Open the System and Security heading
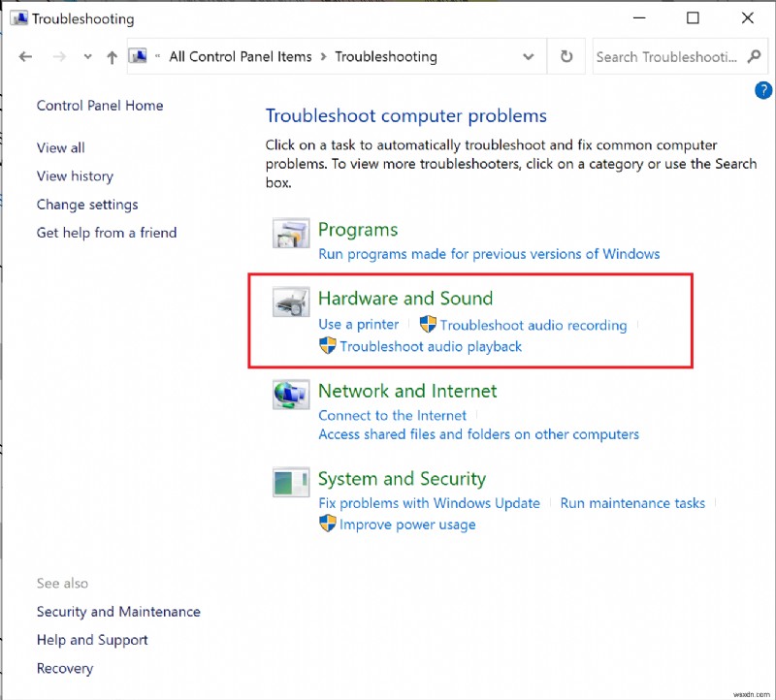Screen dimensions: 776x700 coord(402,479)
